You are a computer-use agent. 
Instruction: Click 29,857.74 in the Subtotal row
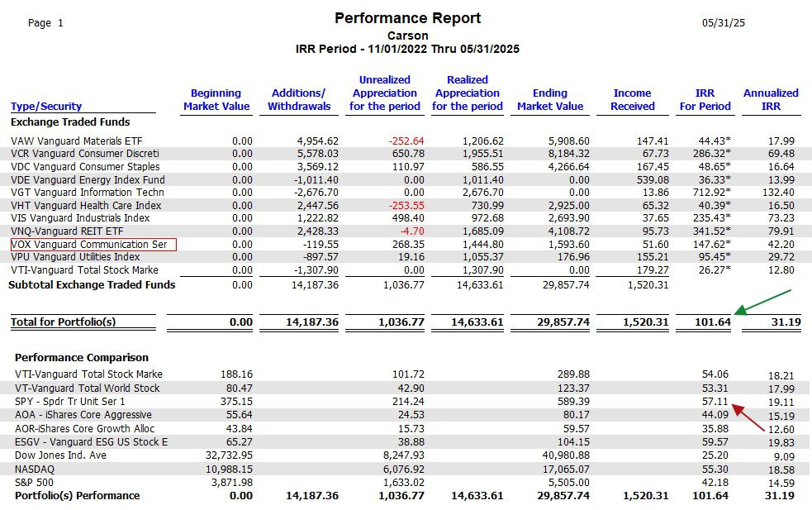pyautogui.click(x=566, y=285)
